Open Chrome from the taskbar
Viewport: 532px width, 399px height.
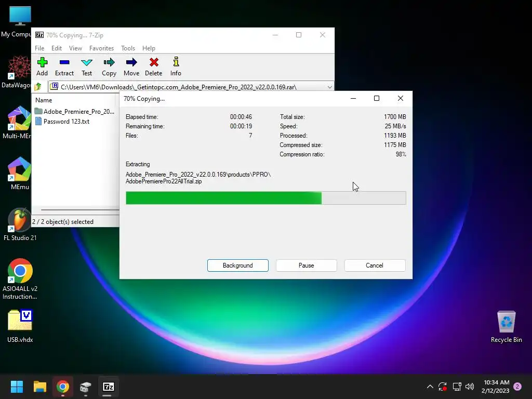63,387
